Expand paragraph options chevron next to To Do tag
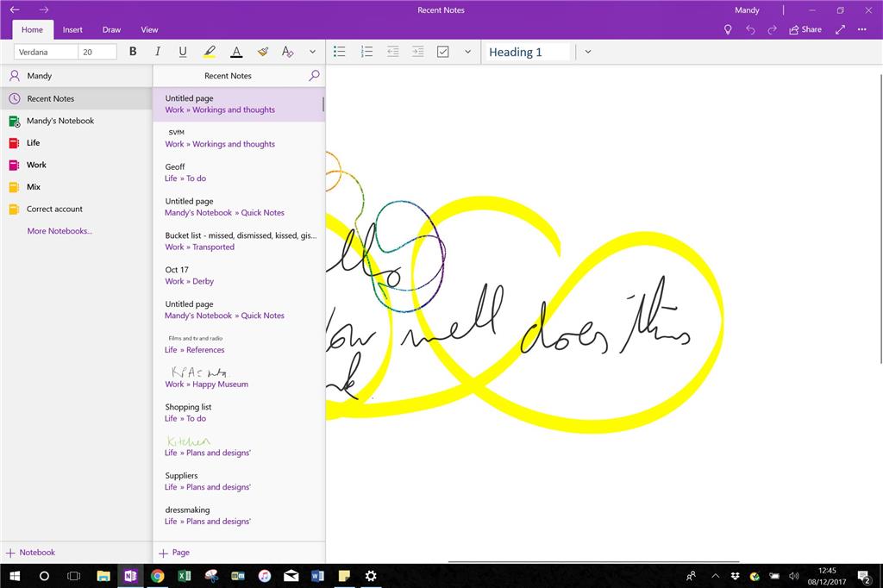 467,52
